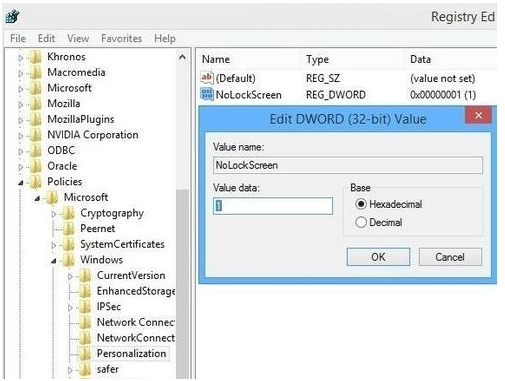505x381 pixels.
Task: Click the Mozilla folder icon
Action: tap(35, 104)
